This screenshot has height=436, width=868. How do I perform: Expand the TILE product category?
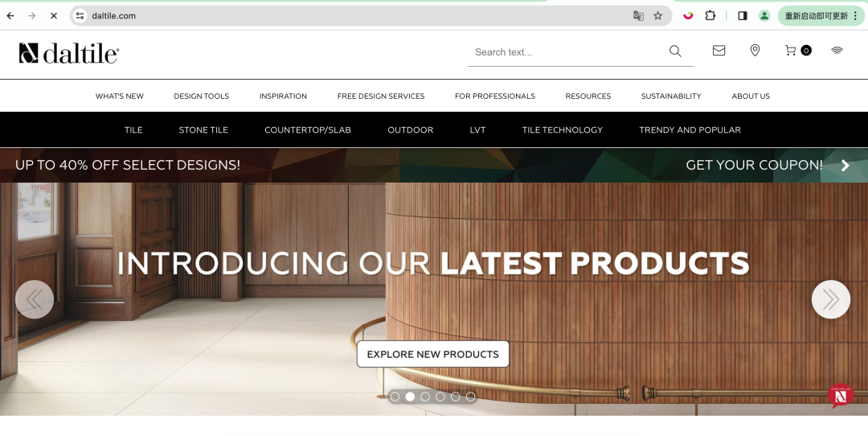[133, 130]
